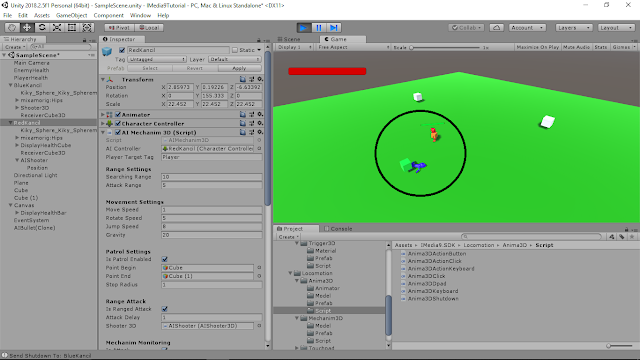The image size is (640, 360).
Task: Open the Assets menu
Action: 42,15
